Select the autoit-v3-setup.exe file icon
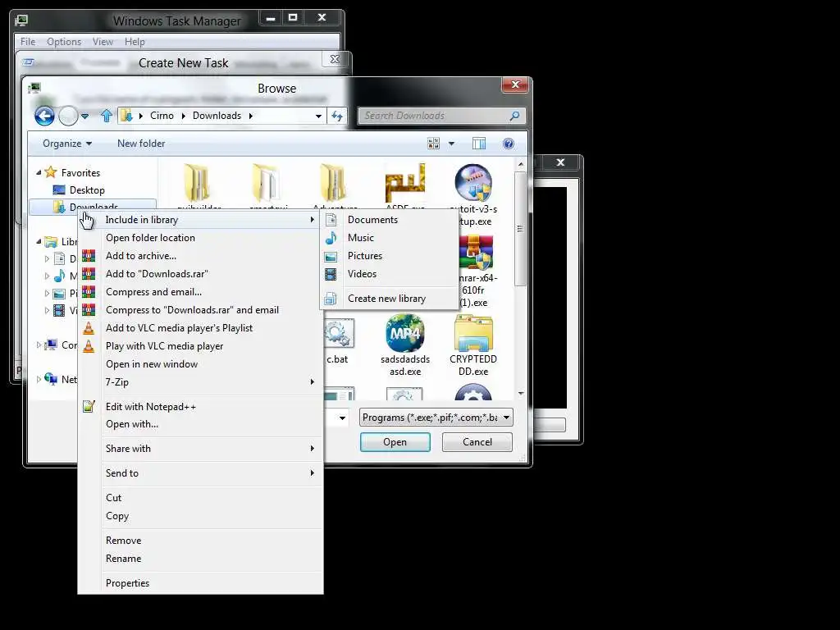Image resolution: width=840 pixels, height=630 pixels. (473, 183)
